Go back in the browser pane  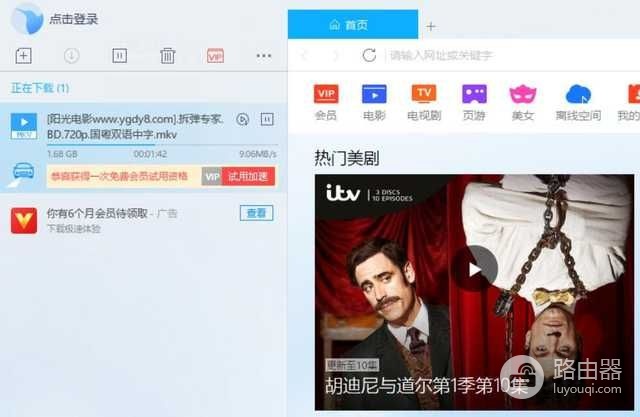point(304,55)
